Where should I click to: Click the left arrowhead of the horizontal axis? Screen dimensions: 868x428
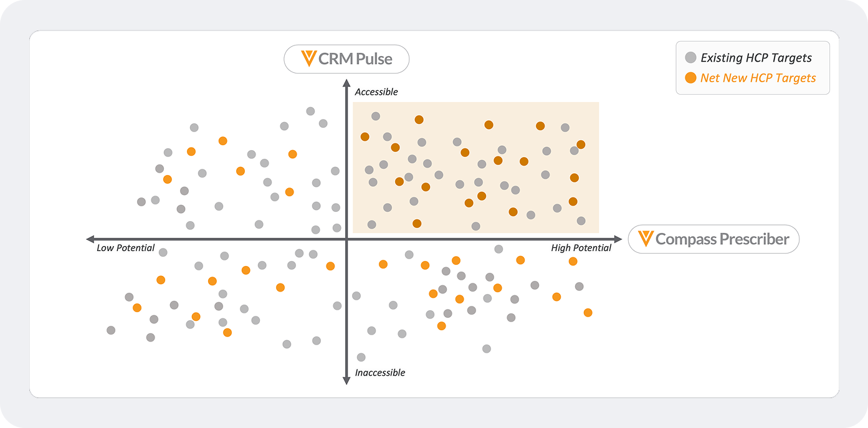pos(90,239)
